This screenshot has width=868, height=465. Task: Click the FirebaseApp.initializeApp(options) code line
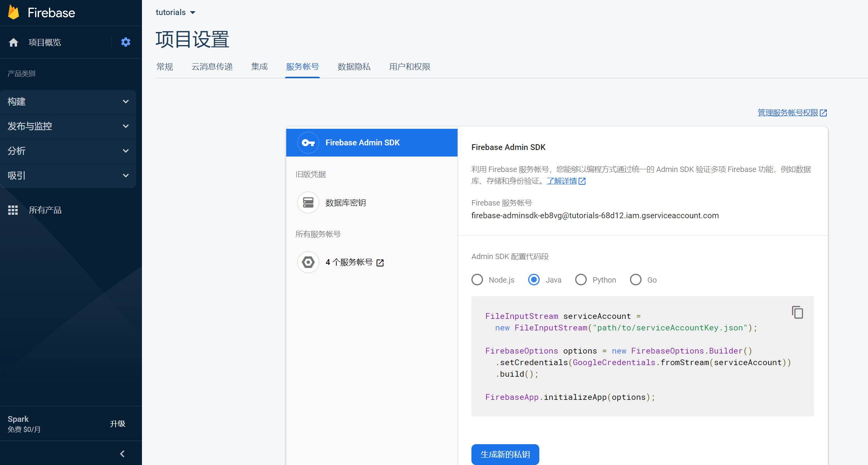[x=570, y=397]
